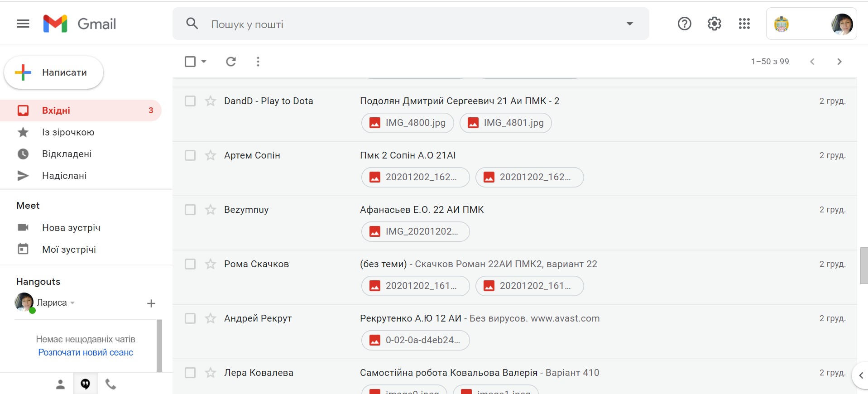Click the Refresh mail icon
Viewport: 868px width, 394px height.
pos(231,62)
